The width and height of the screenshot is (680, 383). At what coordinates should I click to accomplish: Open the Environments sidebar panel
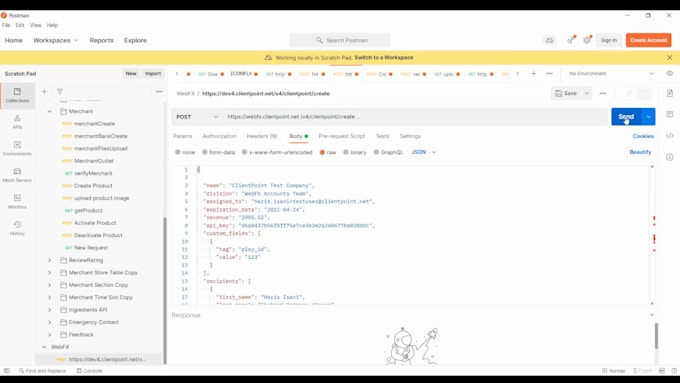coord(17,148)
